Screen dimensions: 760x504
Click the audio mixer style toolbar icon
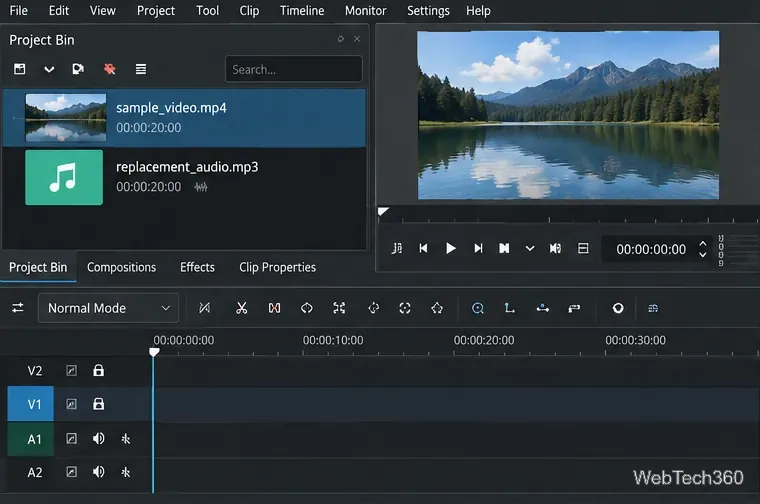pyautogui.click(x=574, y=308)
